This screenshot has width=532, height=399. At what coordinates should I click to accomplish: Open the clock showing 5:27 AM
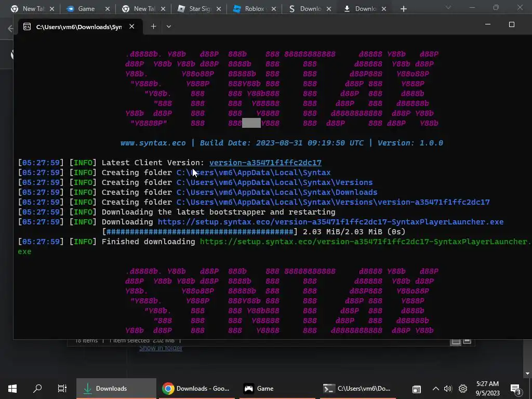[487, 389]
